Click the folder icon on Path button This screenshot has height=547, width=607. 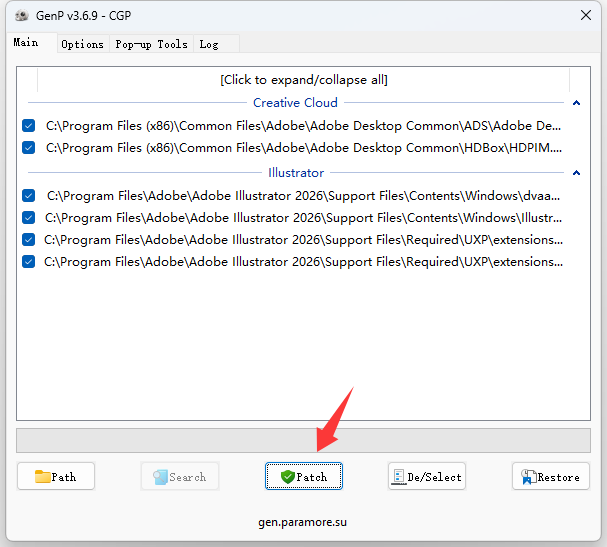(42, 477)
